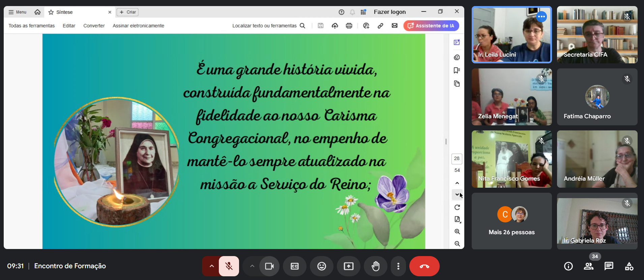Screen dimensions: 644x280
Task: Open the Converter menu
Action: (94, 26)
